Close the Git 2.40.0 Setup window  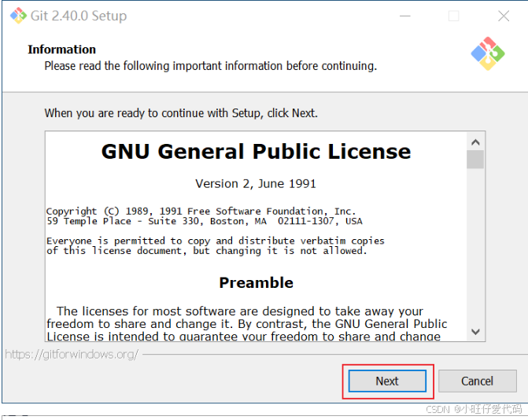[x=504, y=16]
